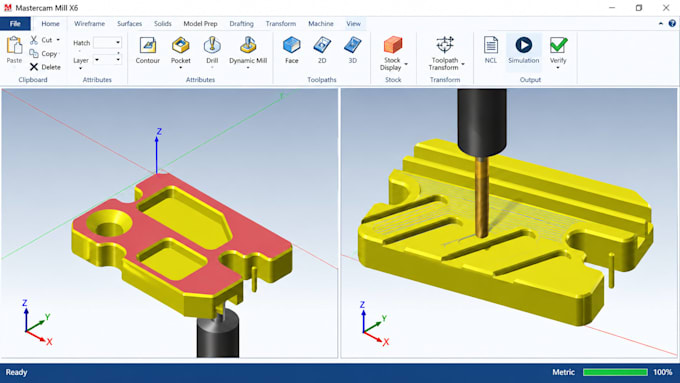Click the XYZ axis gizmo in the right viewport

pos(374,324)
